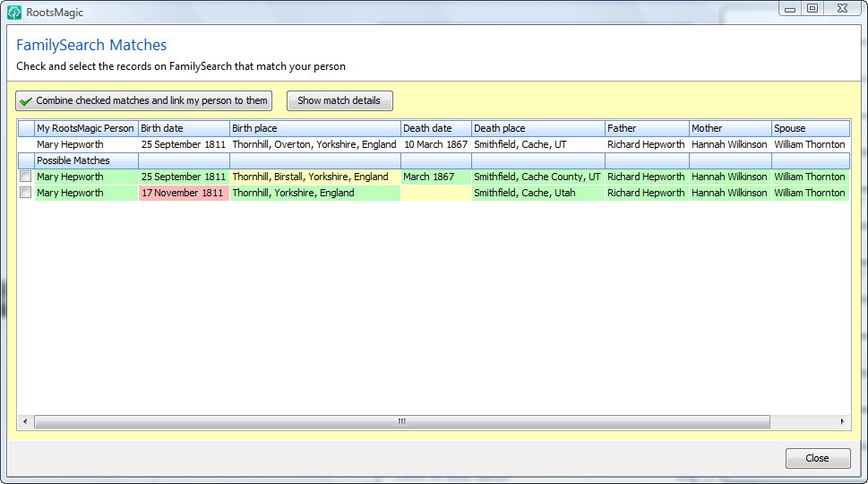Check the box for match born 25 September 1811
This screenshot has height=484, width=868.
point(25,177)
